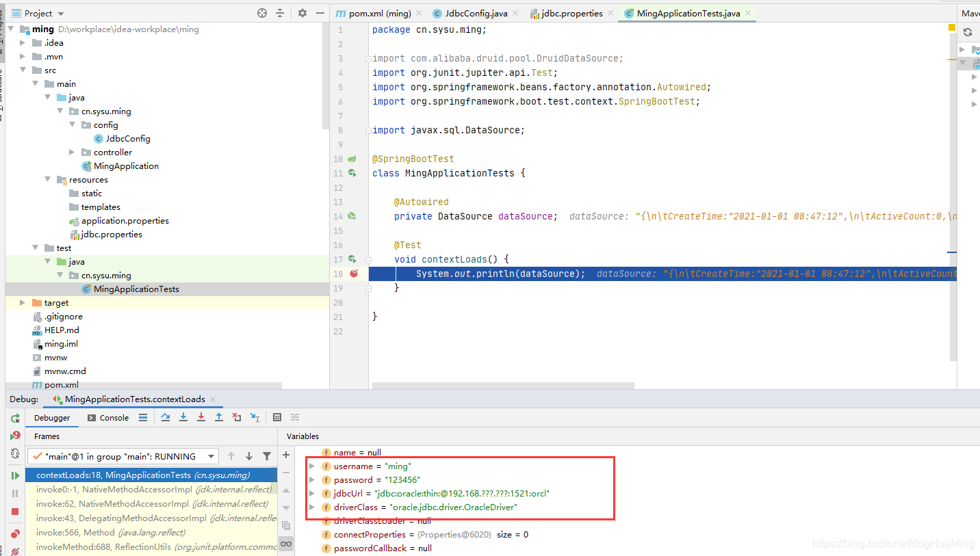Hide the Project panel with minus icon

tap(320, 13)
